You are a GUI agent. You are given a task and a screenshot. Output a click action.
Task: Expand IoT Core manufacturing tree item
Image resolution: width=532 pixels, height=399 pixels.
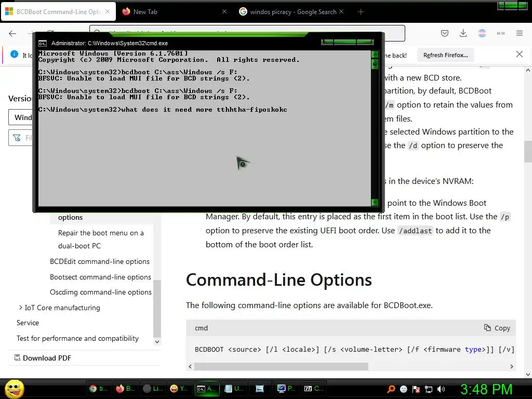point(20,308)
